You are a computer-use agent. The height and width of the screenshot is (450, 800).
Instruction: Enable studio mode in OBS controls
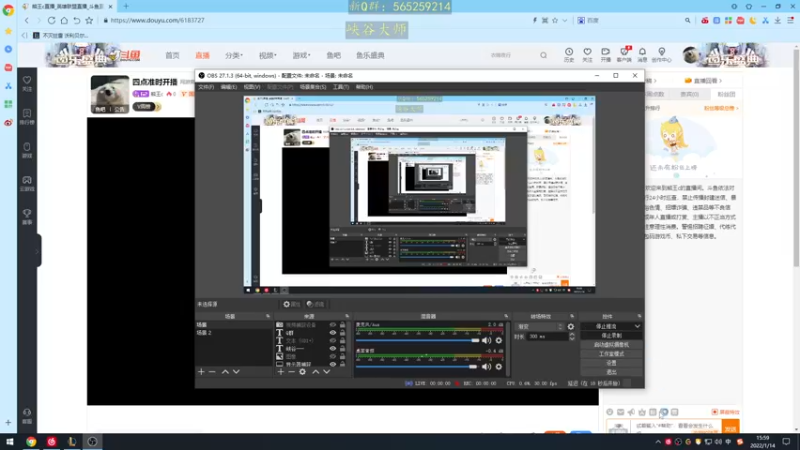(x=611, y=354)
